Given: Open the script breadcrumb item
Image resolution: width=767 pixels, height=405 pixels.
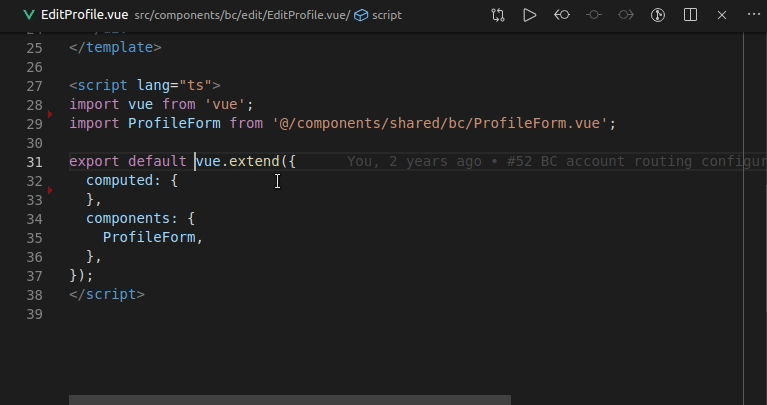Looking at the screenshot, I should coord(386,15).
